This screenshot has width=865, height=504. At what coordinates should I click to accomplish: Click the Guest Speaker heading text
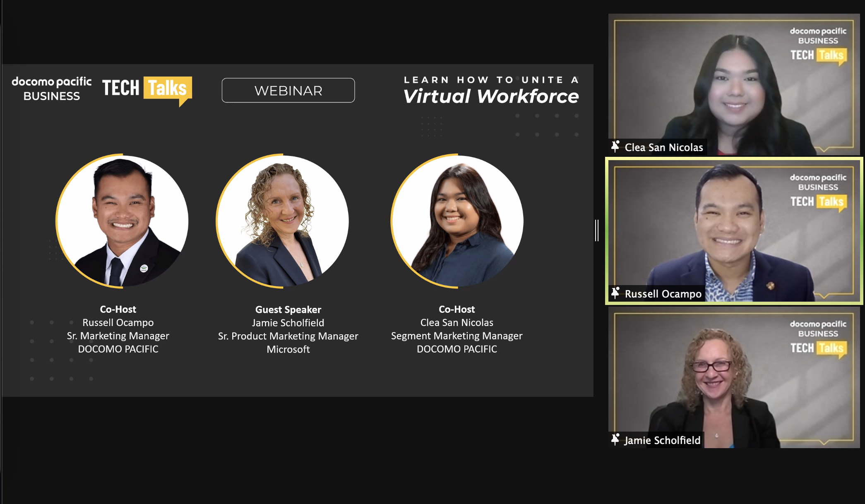(x=288, y=310)
